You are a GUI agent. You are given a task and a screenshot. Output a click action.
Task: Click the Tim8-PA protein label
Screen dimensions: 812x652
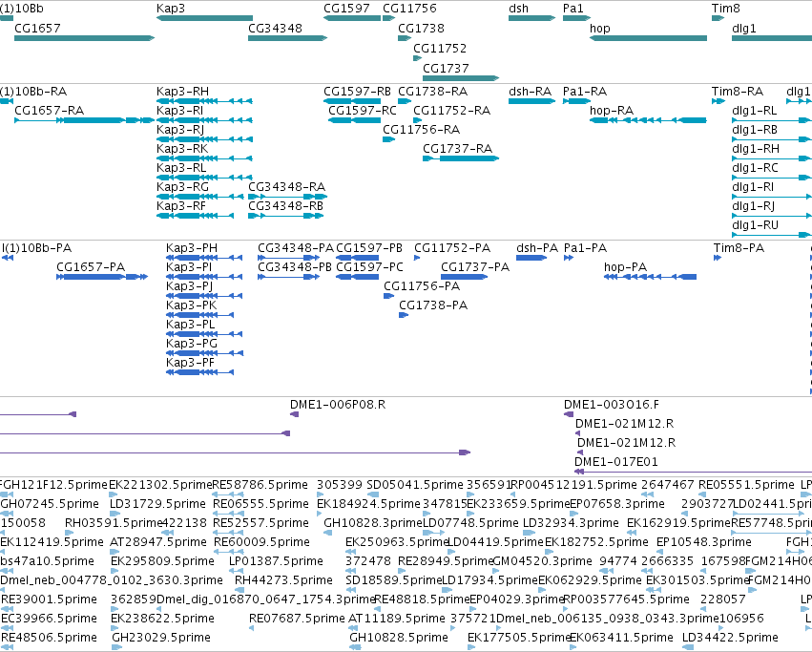[739, 248]
